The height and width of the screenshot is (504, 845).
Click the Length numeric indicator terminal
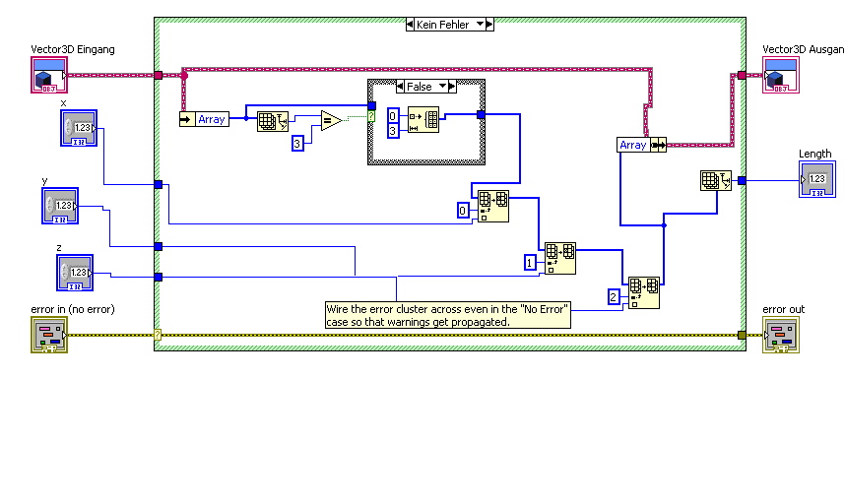817,179
